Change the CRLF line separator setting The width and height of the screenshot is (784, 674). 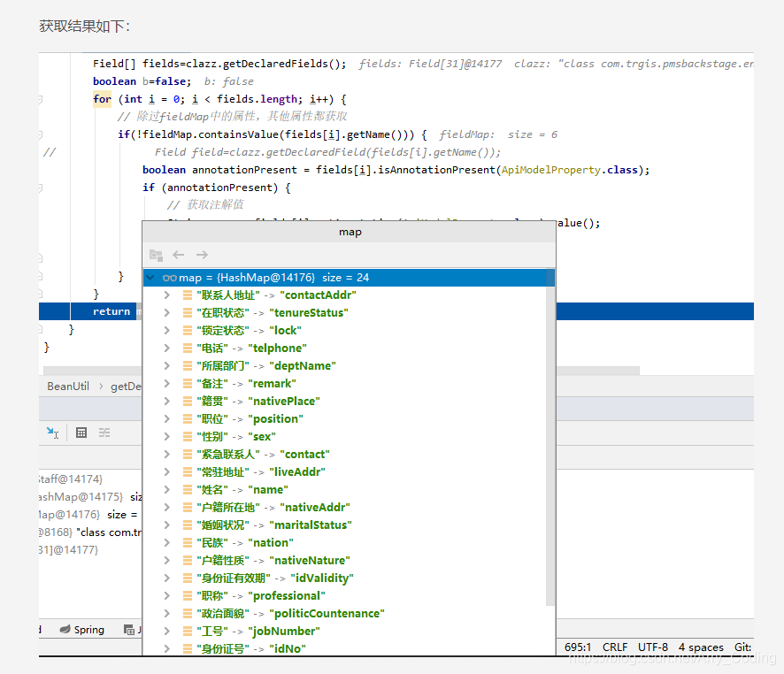click(x=615, y=647)
